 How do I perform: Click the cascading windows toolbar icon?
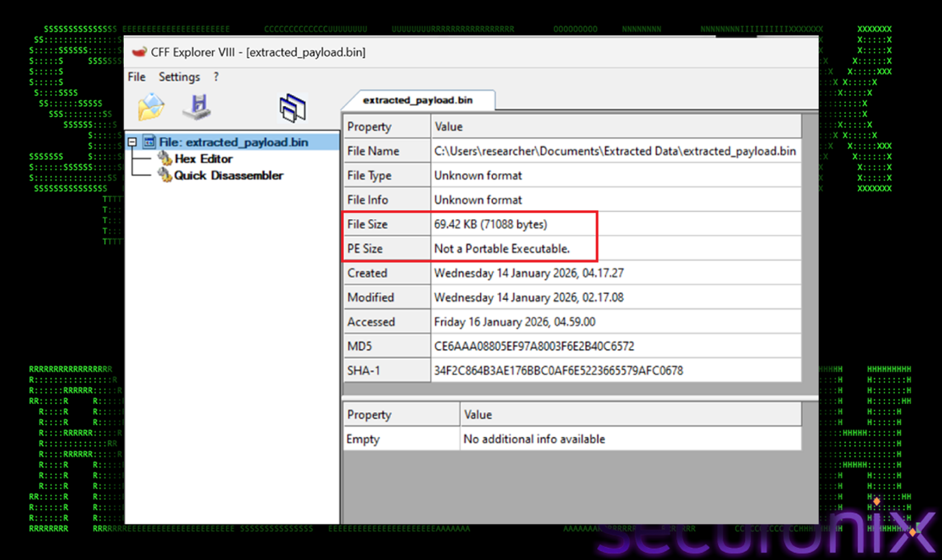tap(292, 108)
